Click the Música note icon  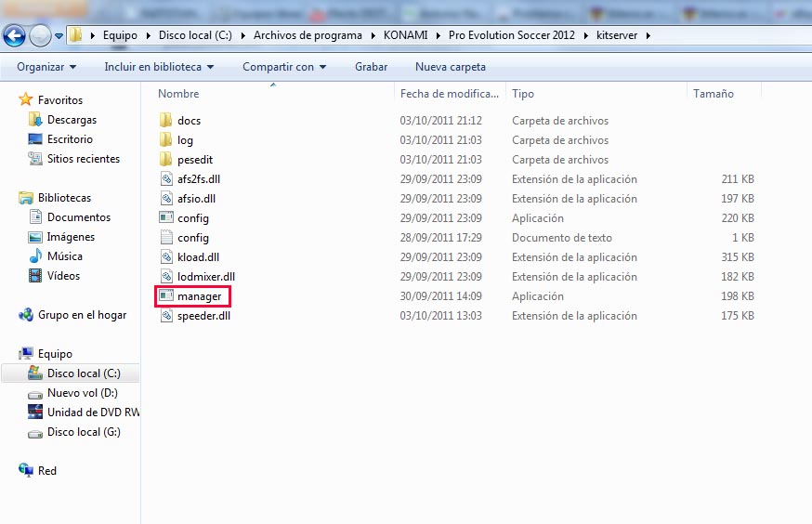35,255
